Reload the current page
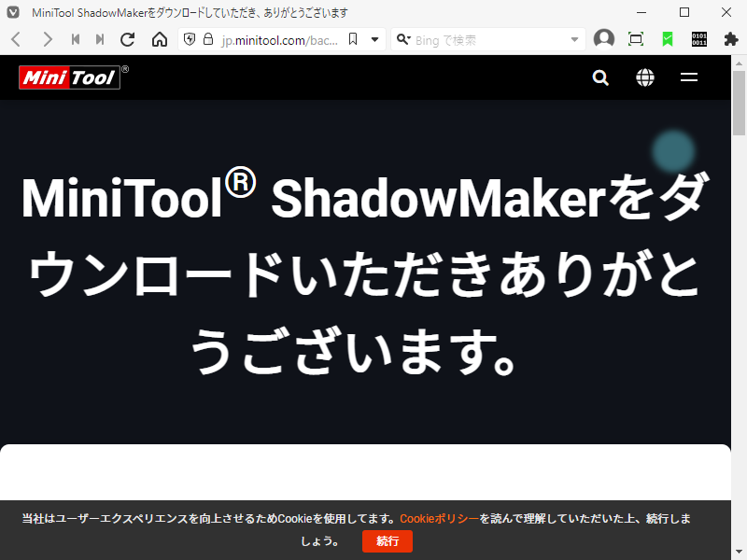The height and width of the screenshot is (560, 747). [x=128, y=39]
